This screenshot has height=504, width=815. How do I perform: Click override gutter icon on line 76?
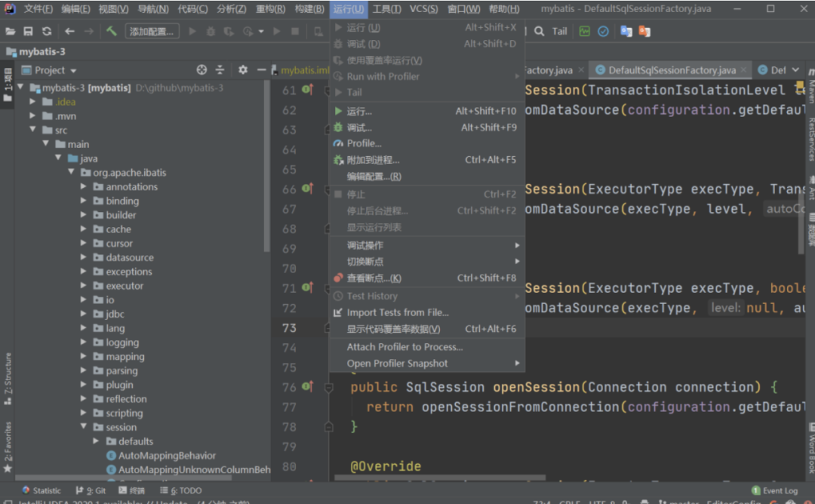308,386
